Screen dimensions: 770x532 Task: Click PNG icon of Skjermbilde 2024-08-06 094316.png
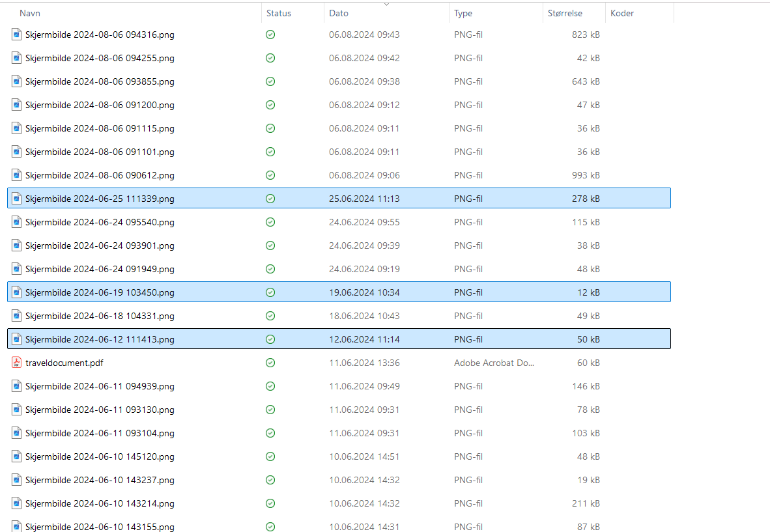pos(17,35)
